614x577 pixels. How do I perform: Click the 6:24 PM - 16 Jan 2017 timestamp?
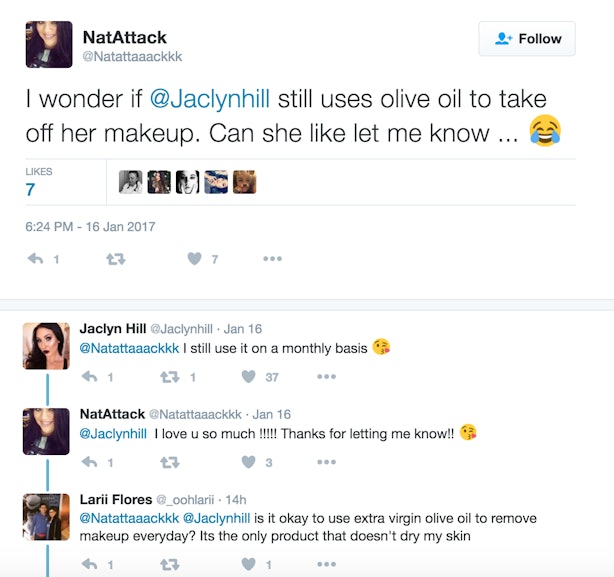click(90, 226)
